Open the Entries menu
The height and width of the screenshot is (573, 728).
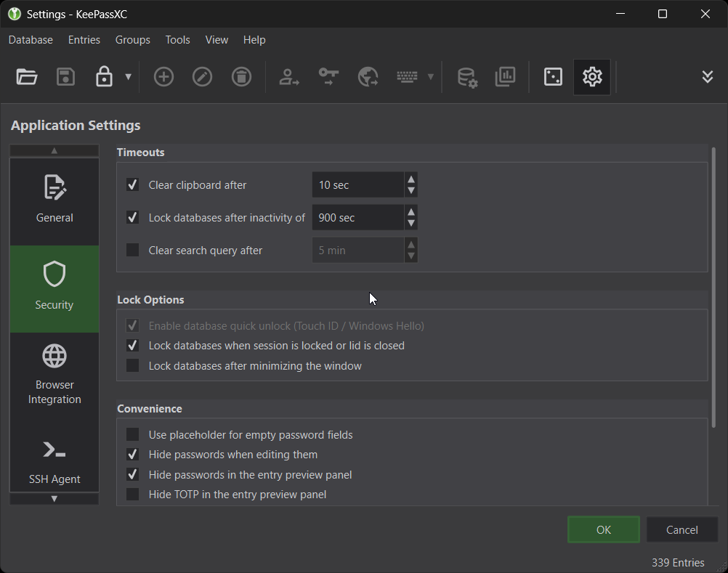[x=84, y=40]
